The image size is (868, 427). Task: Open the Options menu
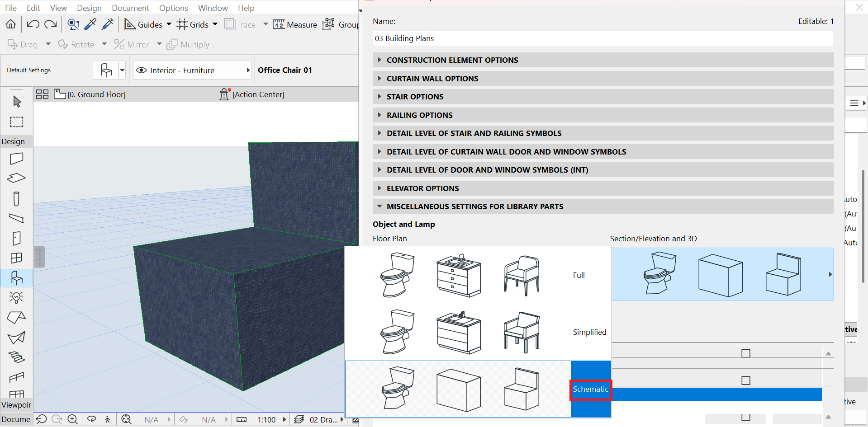[x=173, y=8]
